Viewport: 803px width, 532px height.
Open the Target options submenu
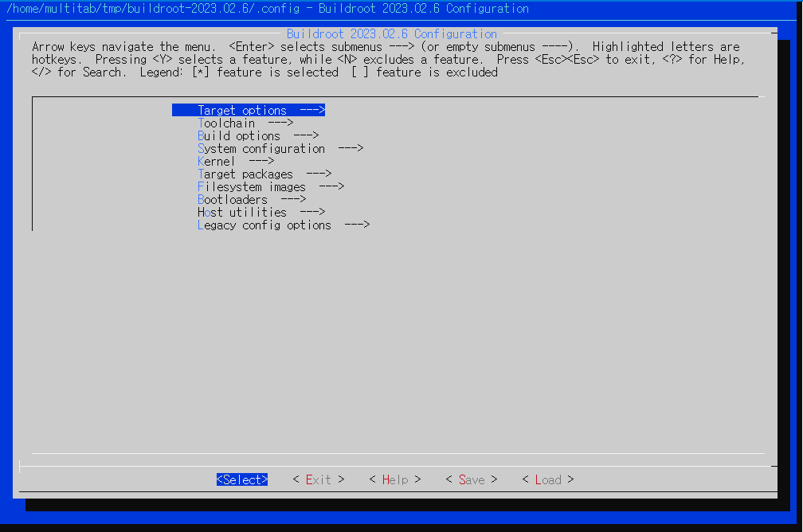(249, 110)
